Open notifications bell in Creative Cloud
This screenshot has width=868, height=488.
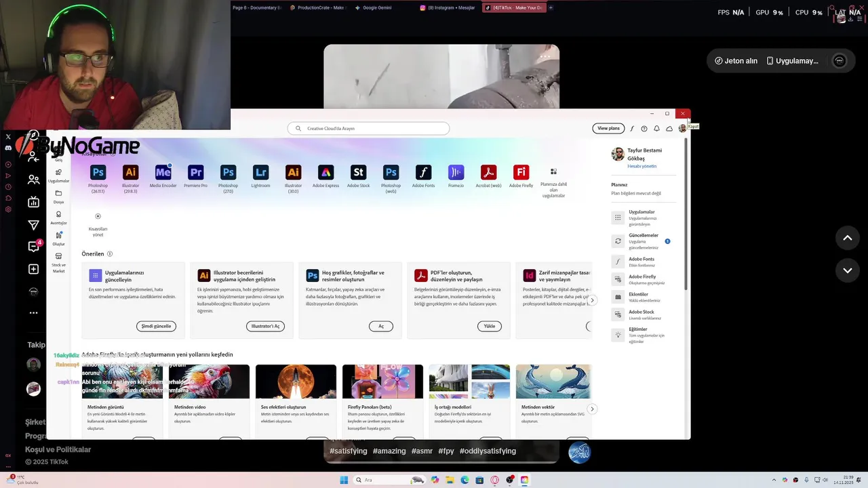(656, 128)
